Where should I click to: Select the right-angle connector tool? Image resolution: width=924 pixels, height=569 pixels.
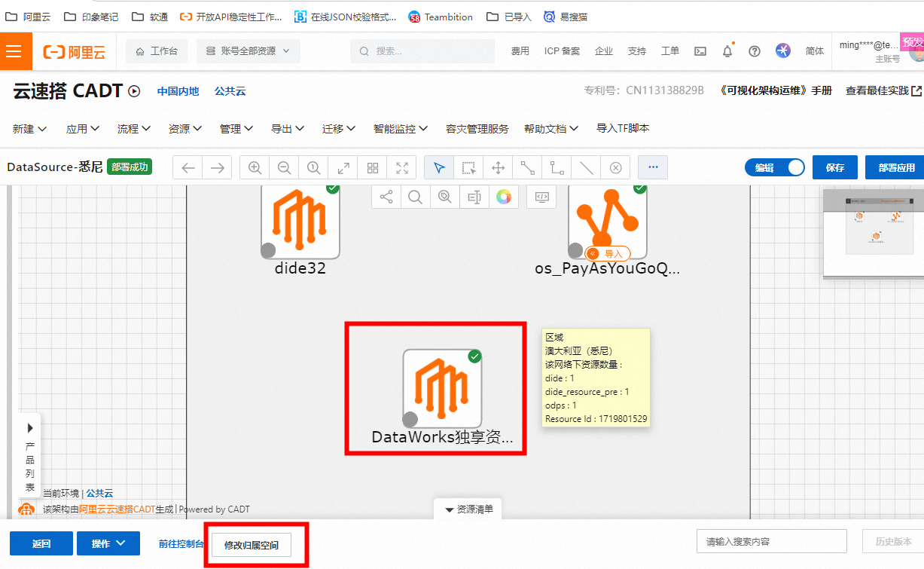point(557,167)
